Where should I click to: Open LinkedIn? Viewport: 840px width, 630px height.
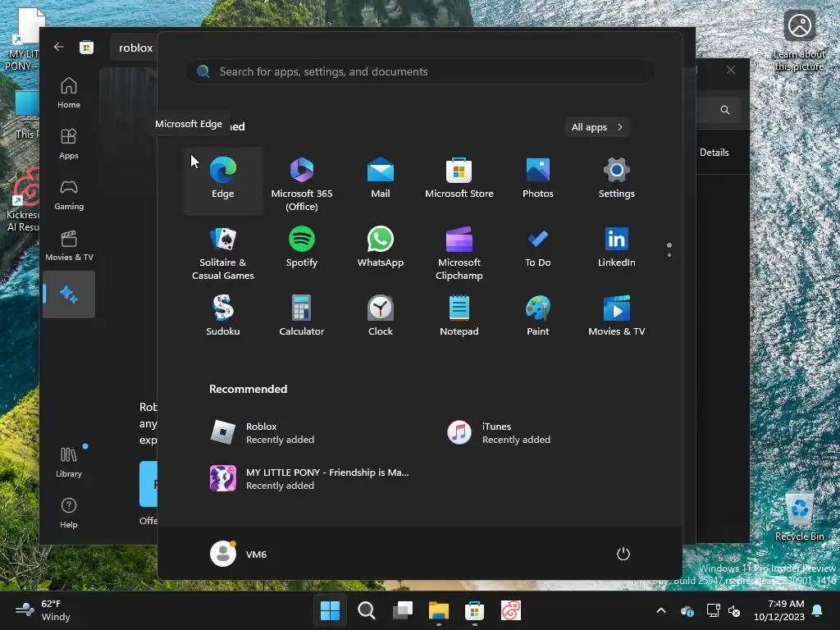617,252
